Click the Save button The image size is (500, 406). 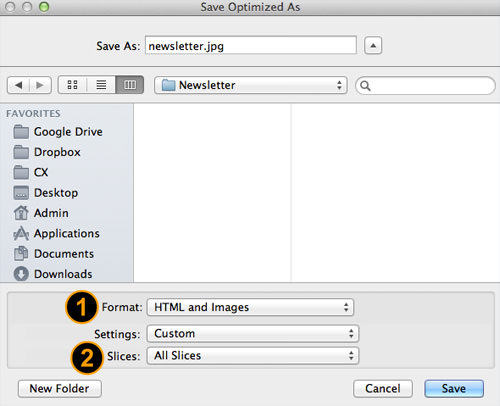click(454, 389)
